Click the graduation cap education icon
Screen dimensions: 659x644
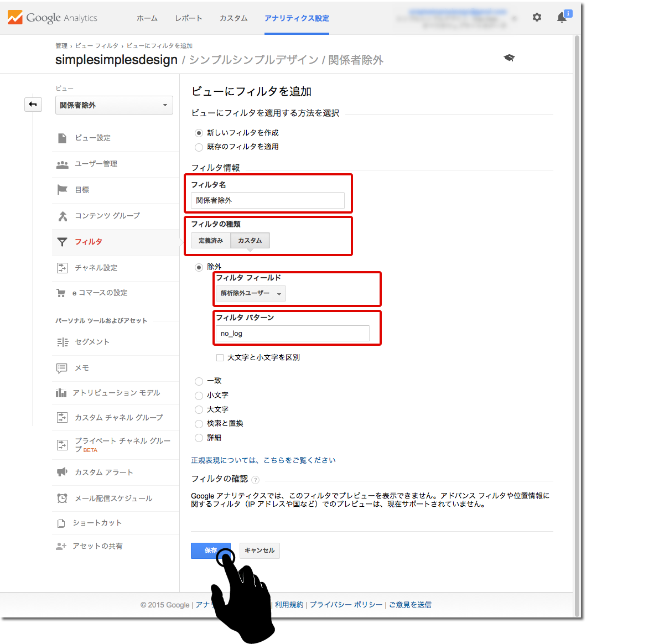[x=509, y=58]
